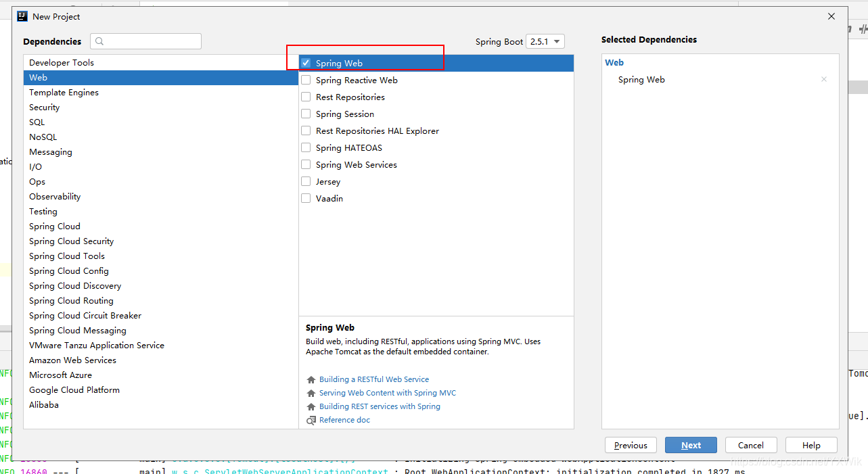Select the I/O category
The image size is (868, 474).
(x=161, y=167)
